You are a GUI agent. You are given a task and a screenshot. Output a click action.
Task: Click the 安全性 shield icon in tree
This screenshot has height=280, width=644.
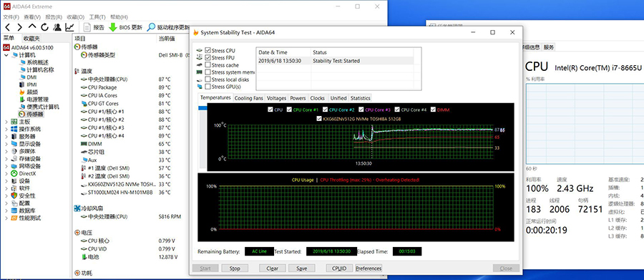tap(14, 195)
